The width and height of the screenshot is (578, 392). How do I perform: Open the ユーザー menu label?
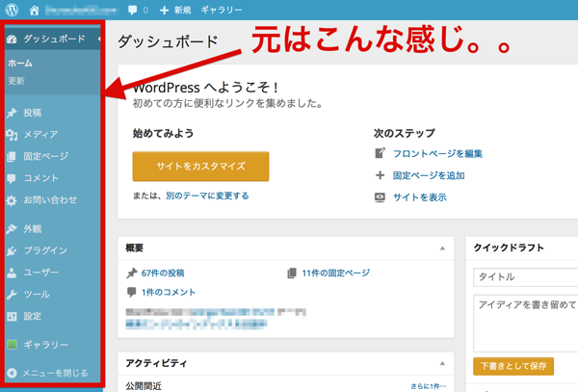[x=40, y=273]
